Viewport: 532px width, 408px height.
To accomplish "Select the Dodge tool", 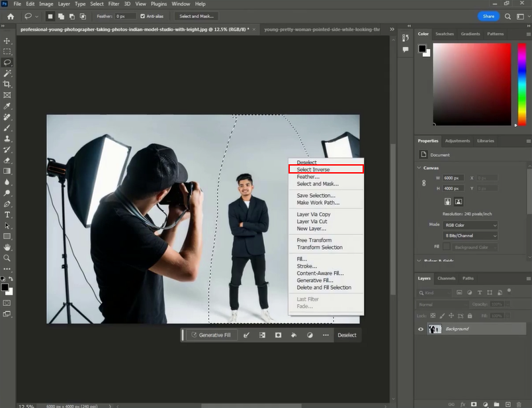I will [7, 193].
